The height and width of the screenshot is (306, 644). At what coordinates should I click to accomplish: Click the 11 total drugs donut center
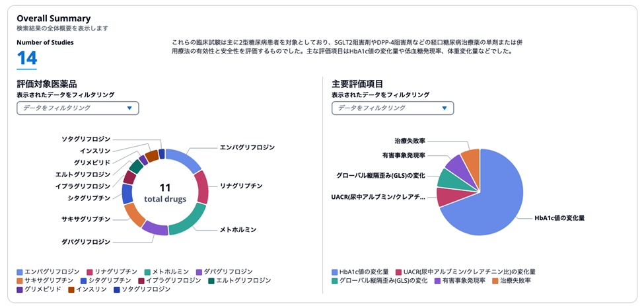pos(165,192)
